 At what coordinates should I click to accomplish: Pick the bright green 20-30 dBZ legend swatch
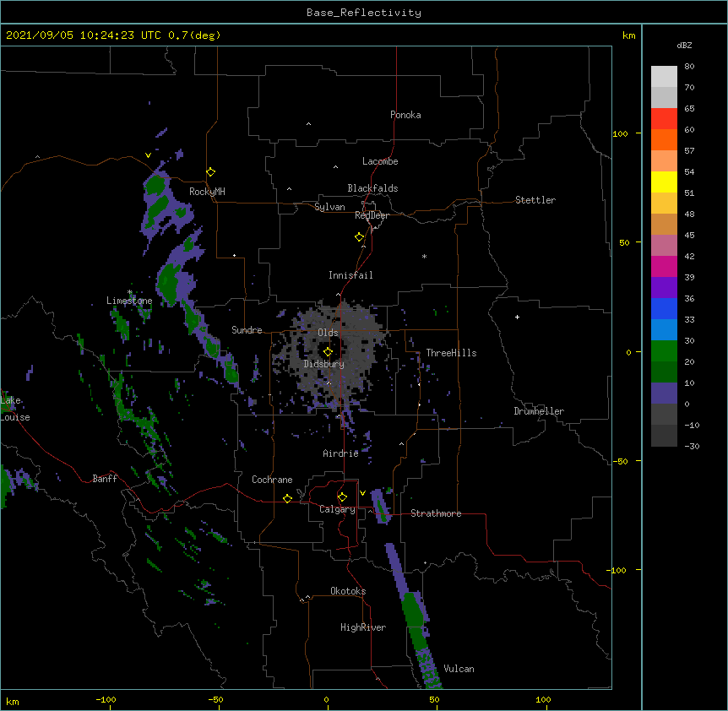pos(664,351)
